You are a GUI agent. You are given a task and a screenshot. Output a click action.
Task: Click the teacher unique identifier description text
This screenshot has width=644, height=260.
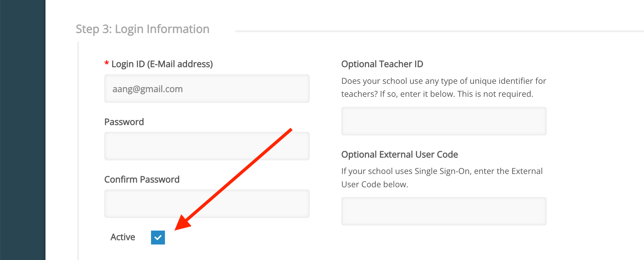[x=444, y=87]
